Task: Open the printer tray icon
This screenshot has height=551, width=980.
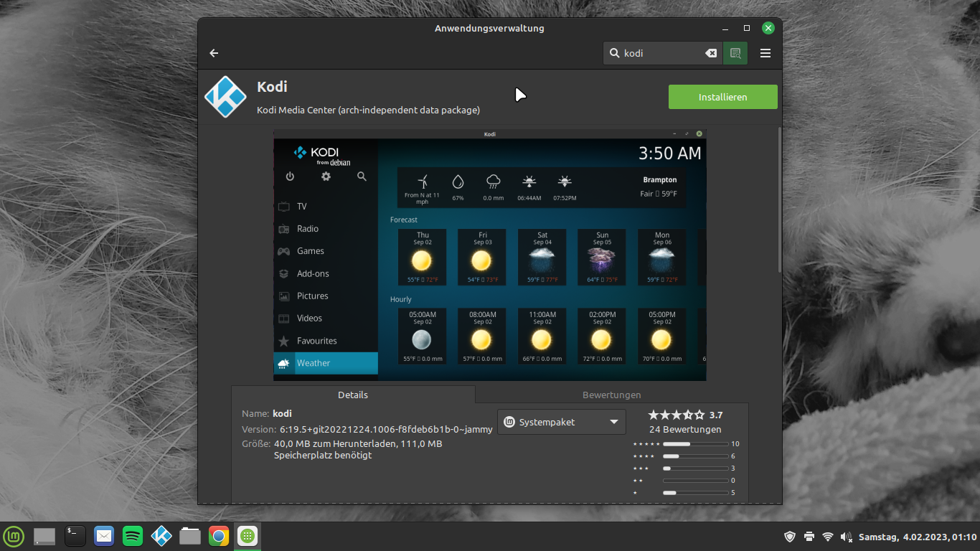Action: (x=809, y=537)
